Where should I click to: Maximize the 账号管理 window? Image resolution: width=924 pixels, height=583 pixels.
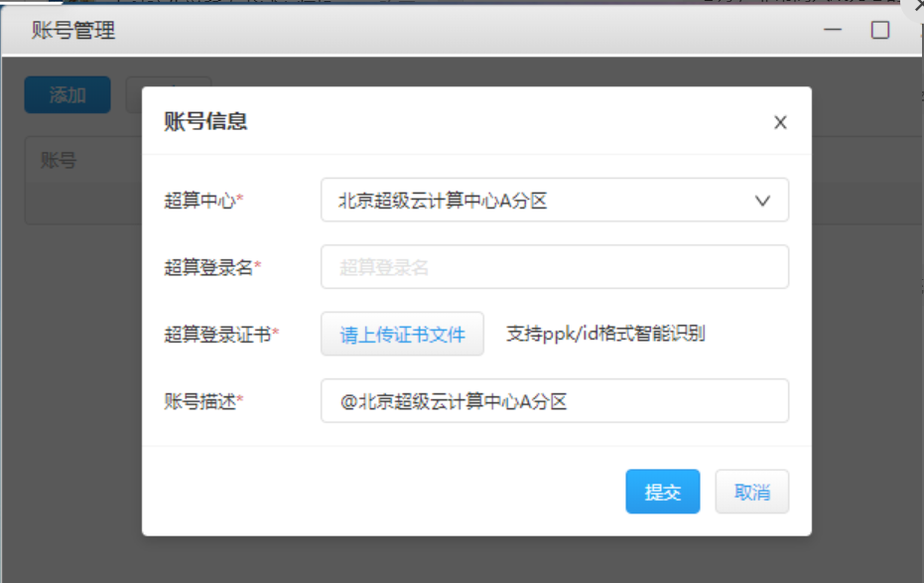coord(879,30)
